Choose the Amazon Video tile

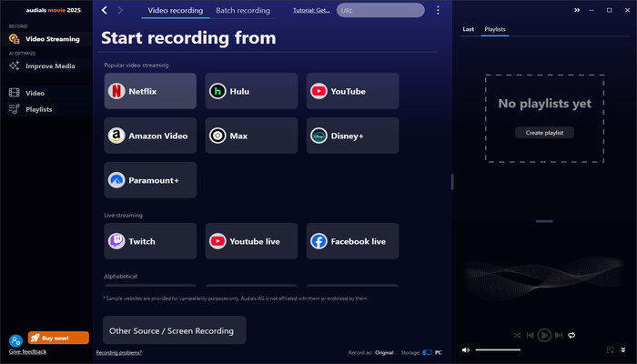click(x=150, y=136)
